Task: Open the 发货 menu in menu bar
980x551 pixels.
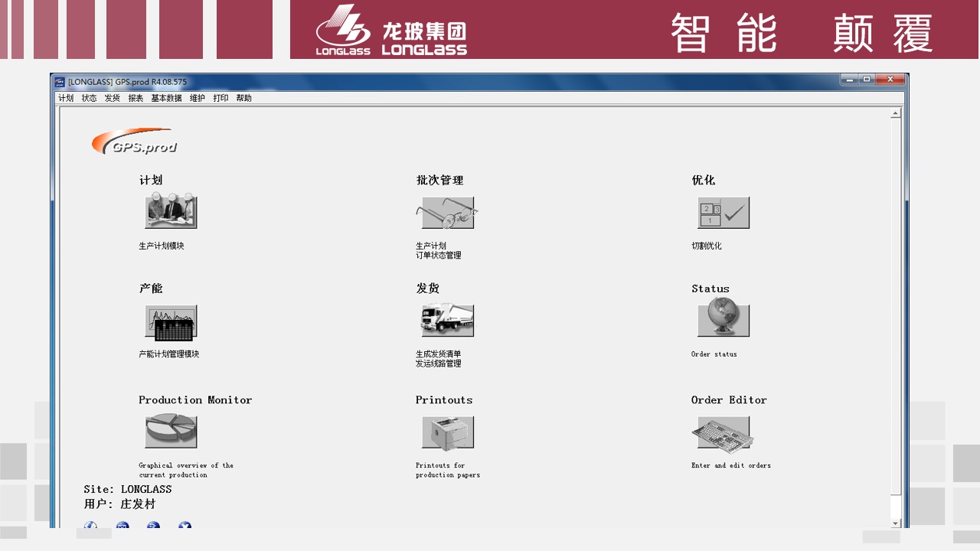Action: tap(113, 98)
